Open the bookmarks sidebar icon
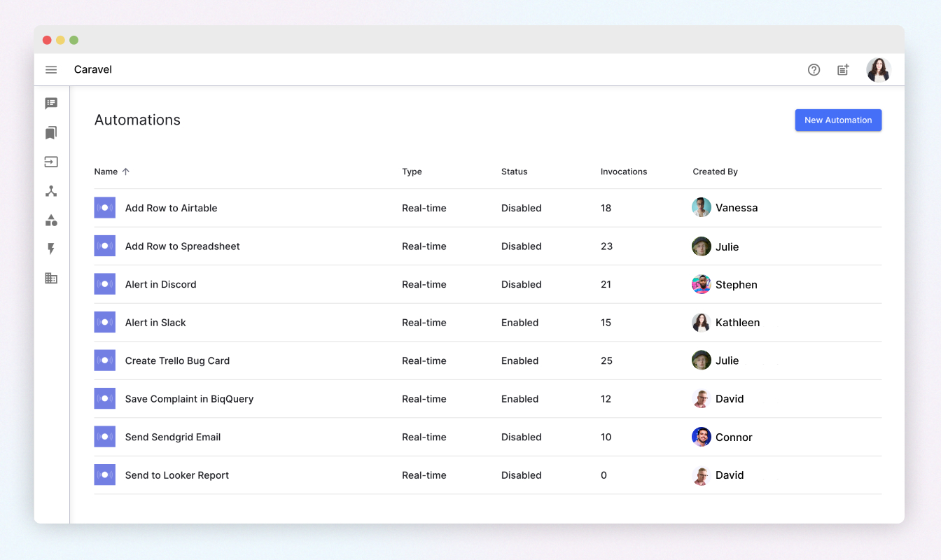The image size is (941, 560). (x=51, y=133)
